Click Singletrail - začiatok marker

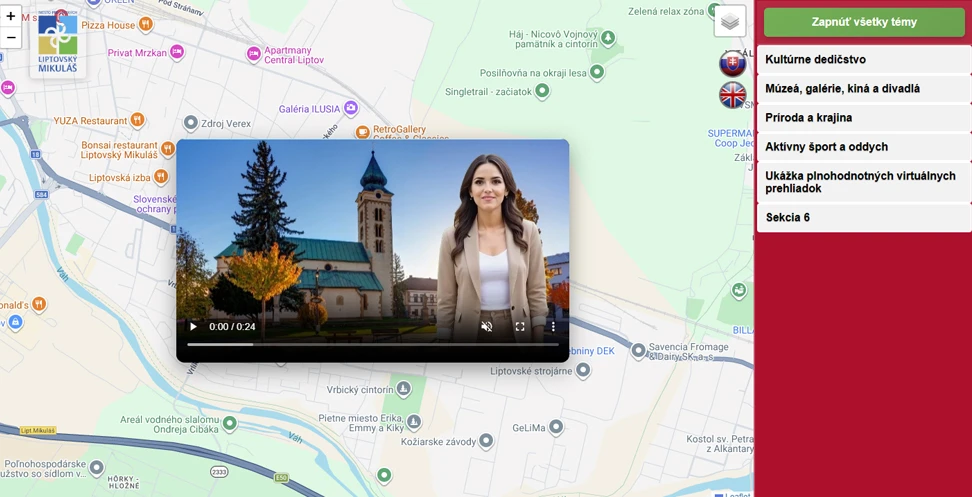click(542, 91)
